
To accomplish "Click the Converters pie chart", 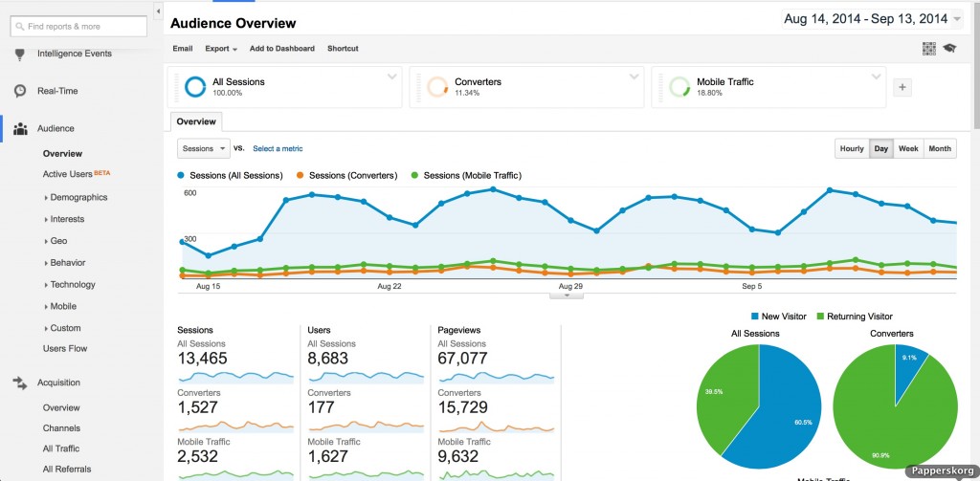I will [x=895, y=406].
